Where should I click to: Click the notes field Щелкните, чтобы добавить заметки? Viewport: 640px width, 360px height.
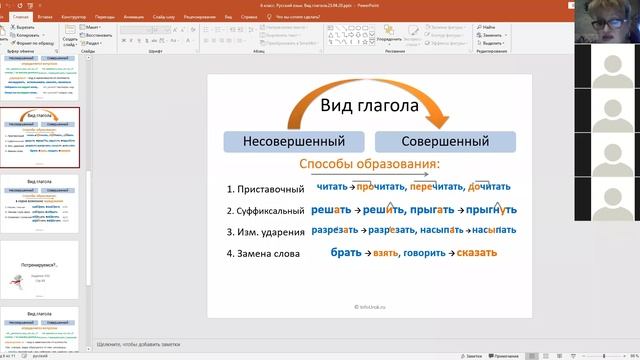138,344
